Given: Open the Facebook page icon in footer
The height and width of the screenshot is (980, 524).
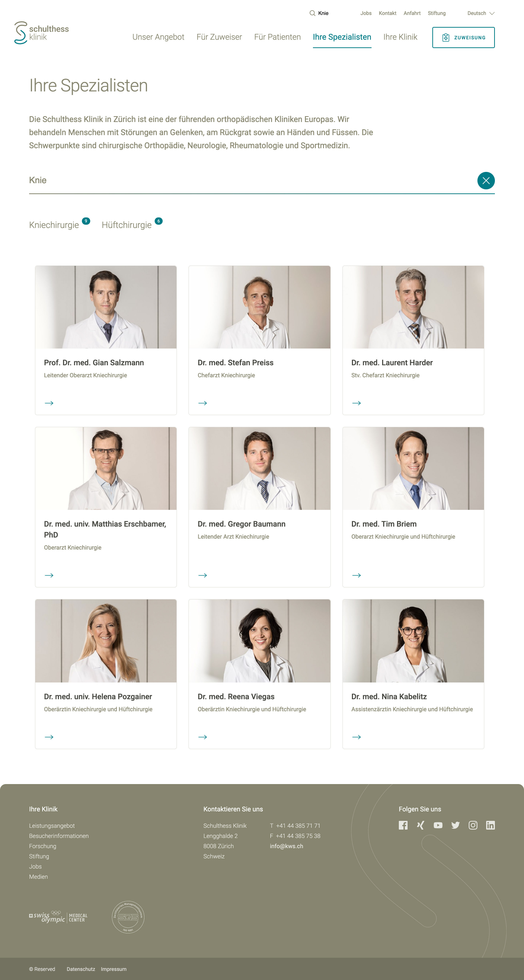Looking at the screenshot, I should 403,825.
